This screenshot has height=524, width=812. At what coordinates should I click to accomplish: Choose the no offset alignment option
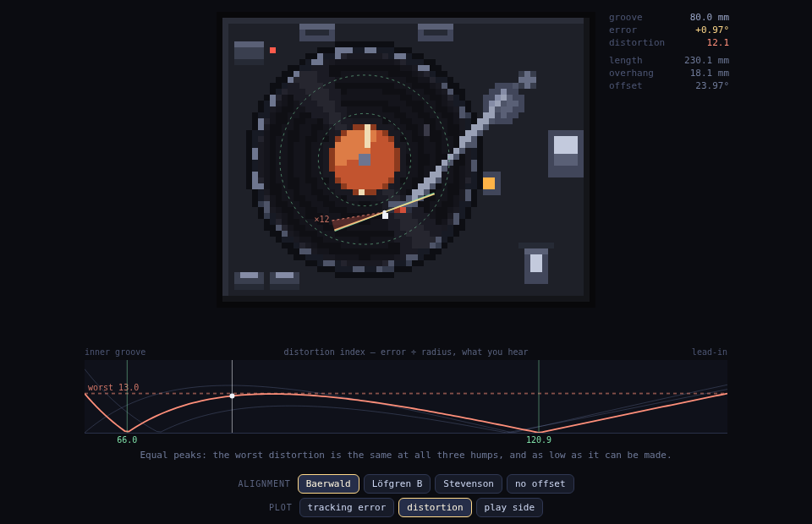[x=540, y=483]
